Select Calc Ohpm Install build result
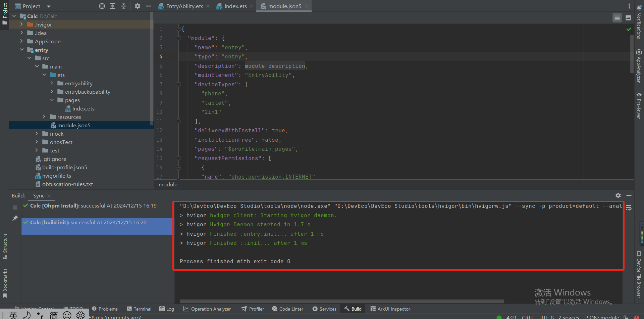Viewport: 644px width, 319px height. (x=97, y=206)
